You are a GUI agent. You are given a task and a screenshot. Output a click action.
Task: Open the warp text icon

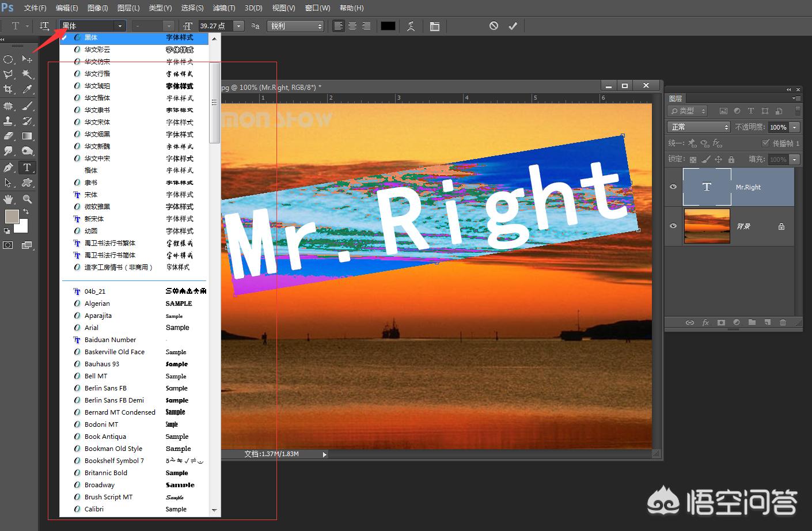[x=411, y=26]
